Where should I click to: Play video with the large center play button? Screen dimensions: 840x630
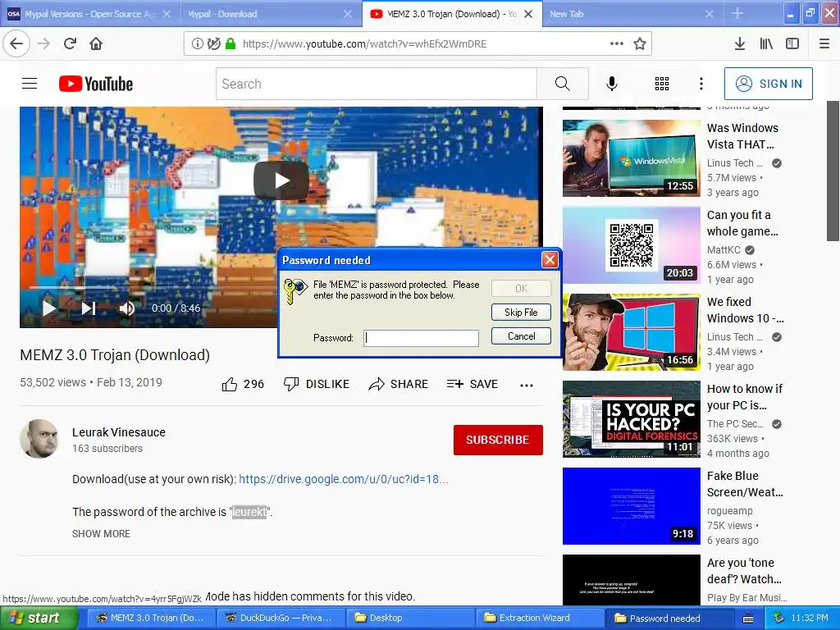[x=281, y=180]
